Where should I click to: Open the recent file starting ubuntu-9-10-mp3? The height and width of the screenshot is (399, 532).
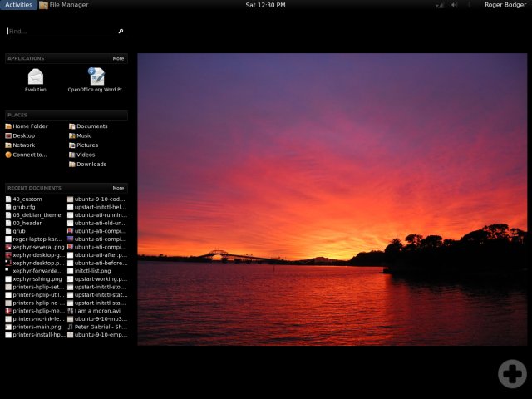[97, 319]
